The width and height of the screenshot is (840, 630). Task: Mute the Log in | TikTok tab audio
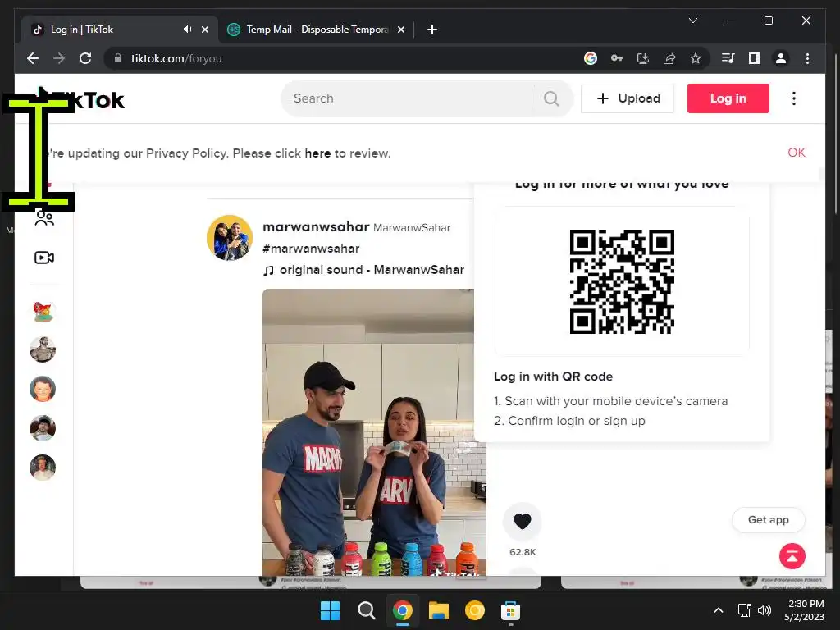point(187,30)
